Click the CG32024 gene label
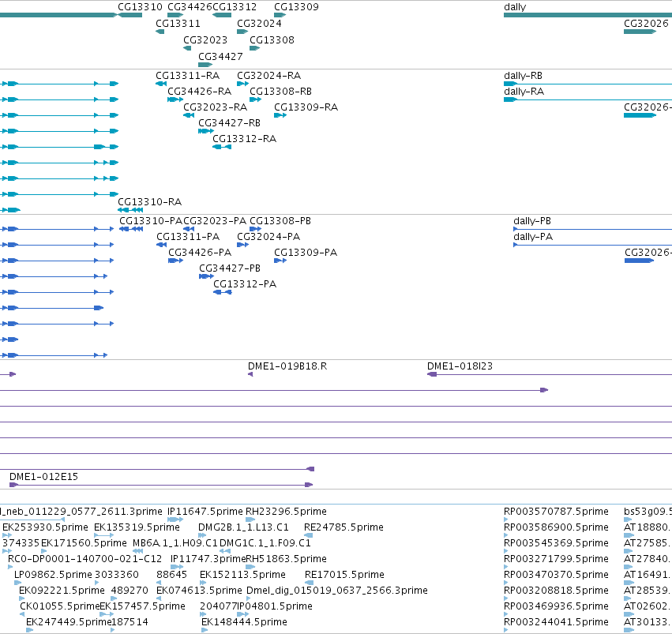672x634 pixels. (x=259, y=23)
